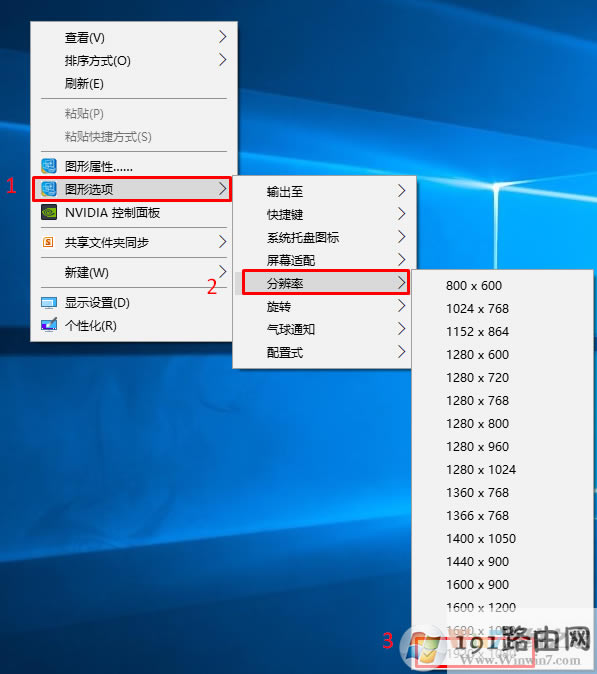
Task: Choose the 1280 x 1024 resolution
Action: pos(502,470)
